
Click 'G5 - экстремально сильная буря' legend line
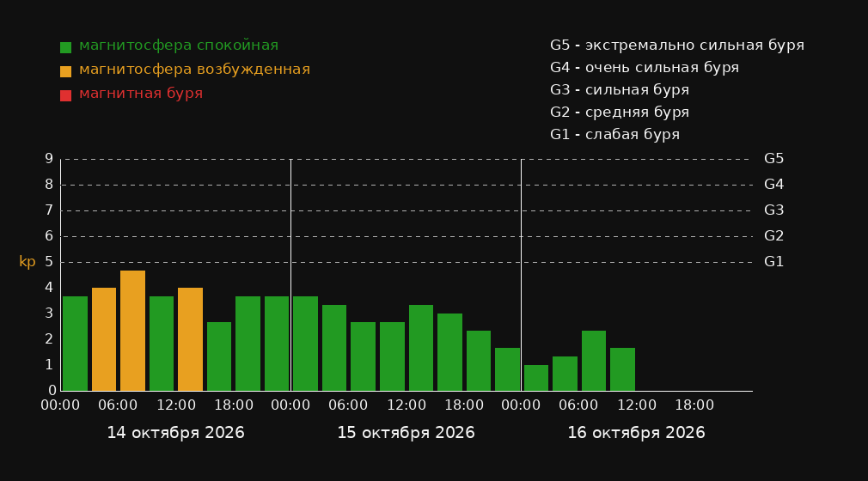pos(677,46)
